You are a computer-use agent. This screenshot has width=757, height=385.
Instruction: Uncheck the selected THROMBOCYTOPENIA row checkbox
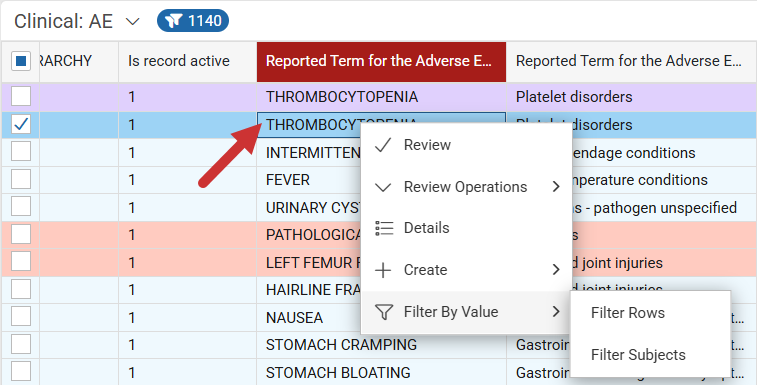pyautogui.click(x=21, y=125)
